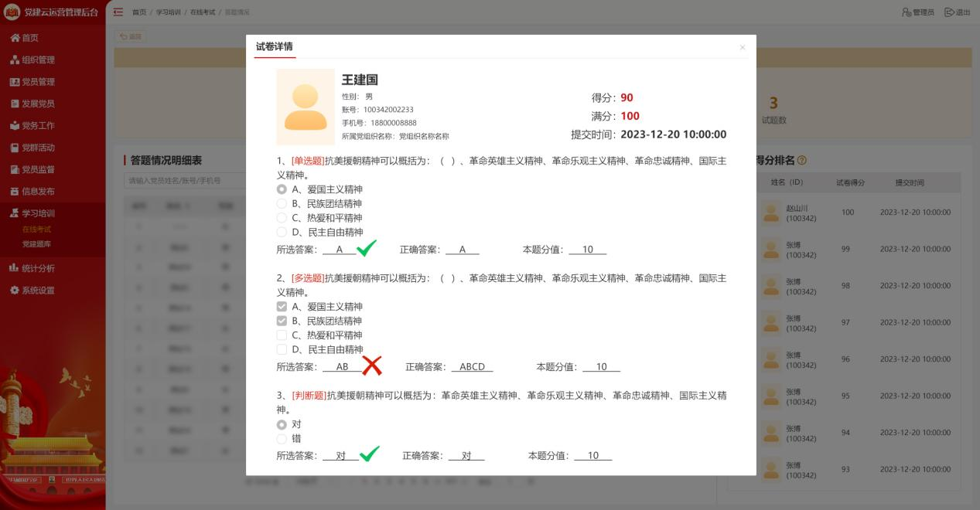Viewport: 980px width, 510px height.
Task: Click the 退出 logout icon
Action: [949, 12]
